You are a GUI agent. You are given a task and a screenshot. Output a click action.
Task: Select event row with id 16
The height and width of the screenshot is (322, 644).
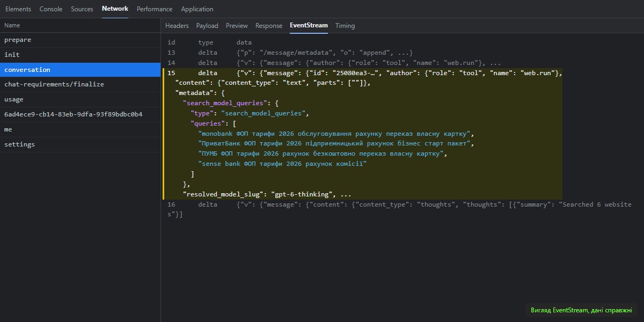pyautogui.click(x=399, y=209)
